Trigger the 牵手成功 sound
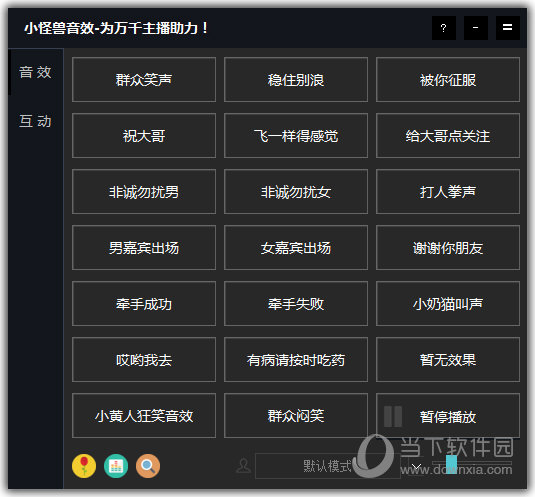 144,304
